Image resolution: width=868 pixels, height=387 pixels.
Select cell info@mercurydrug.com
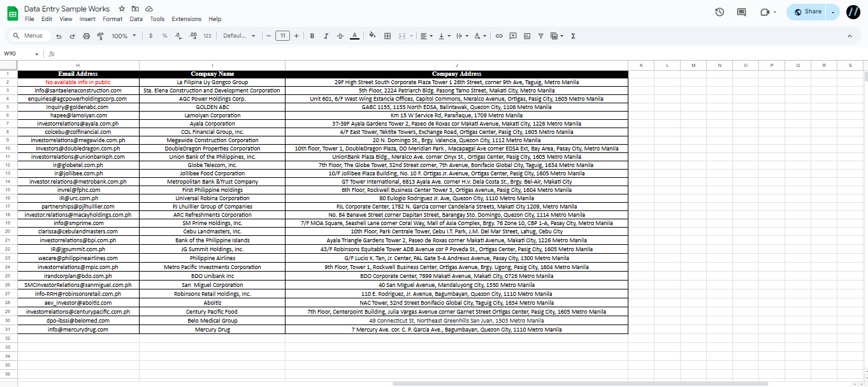pos(78,330)
